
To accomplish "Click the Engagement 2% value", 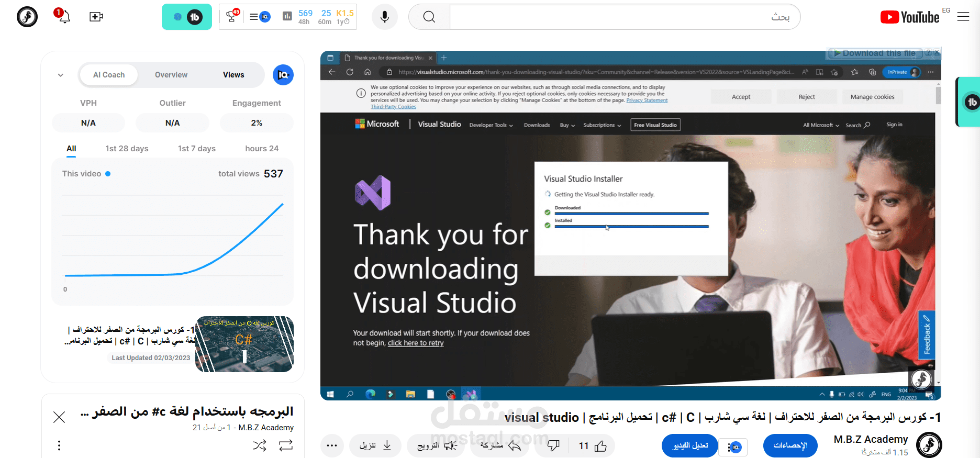I will (257, 123).
